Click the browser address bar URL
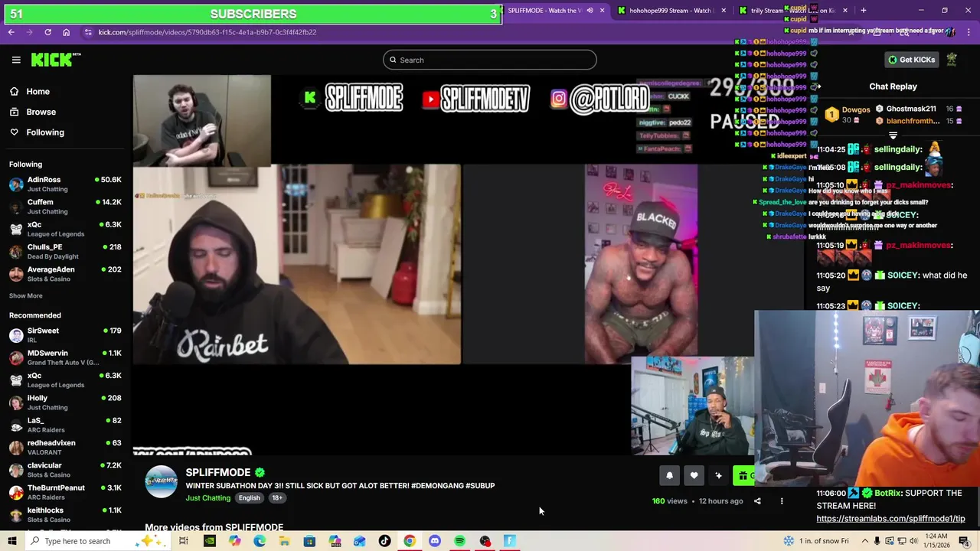980x551 pixels. click(x=207, y=32)
